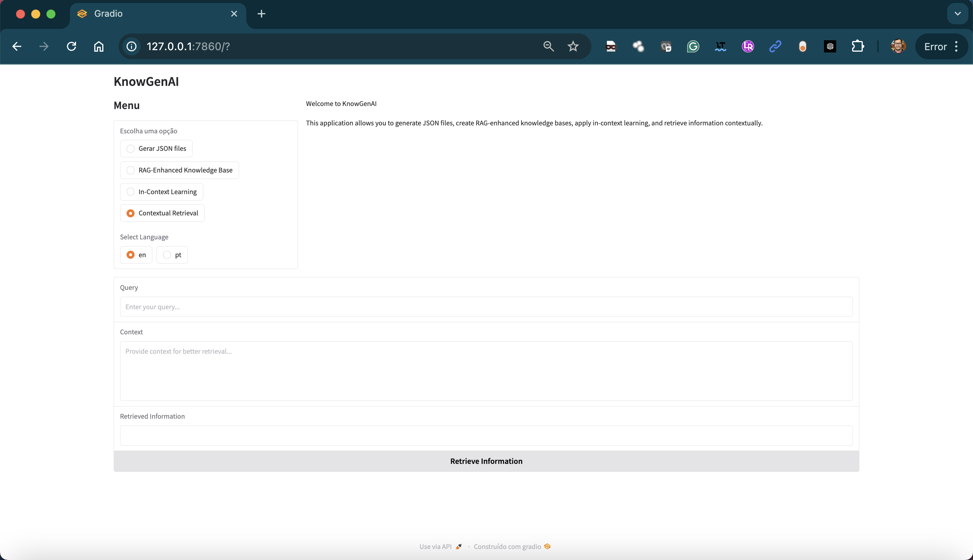
Task: Choose RAG-Enhanced Knowledge Base option
Action: (131, 170)
